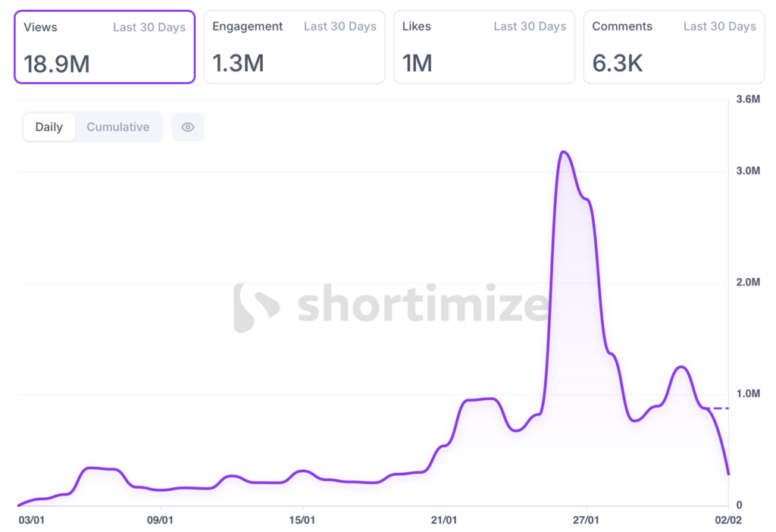
Task: Click the 21/01 x-axis date
Action: tap(444, 520)
